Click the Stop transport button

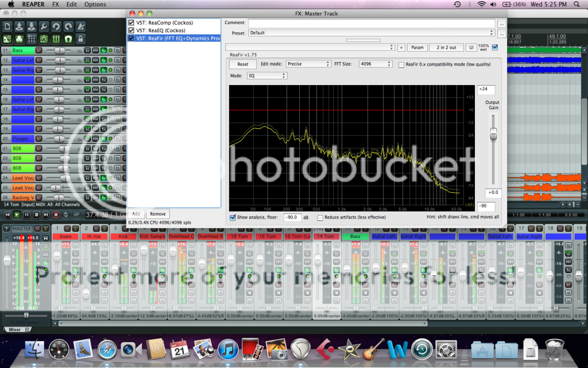coord(36,214)
